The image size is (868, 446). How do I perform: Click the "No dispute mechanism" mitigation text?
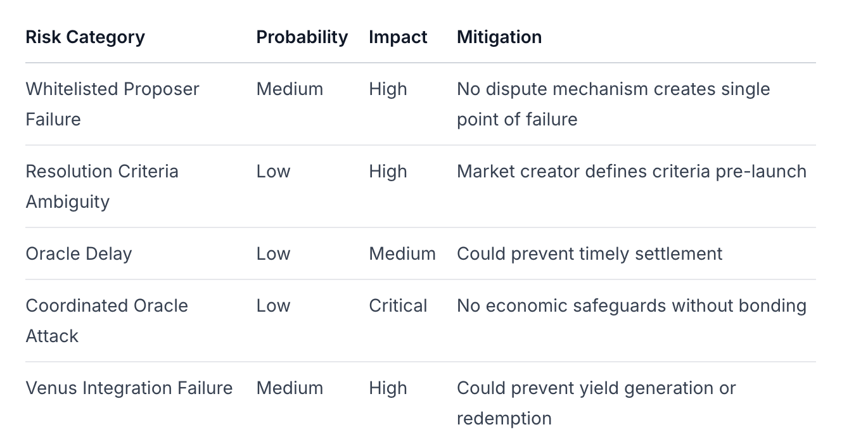613,104
